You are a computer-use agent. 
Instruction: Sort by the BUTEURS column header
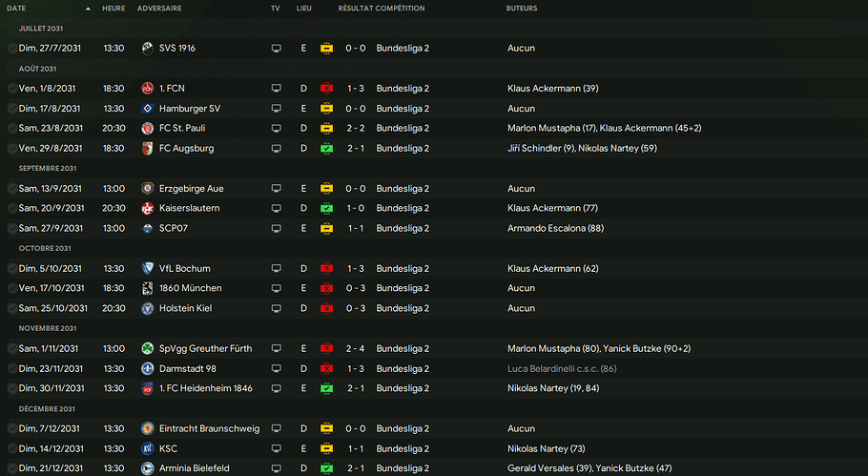click(522, 9)
